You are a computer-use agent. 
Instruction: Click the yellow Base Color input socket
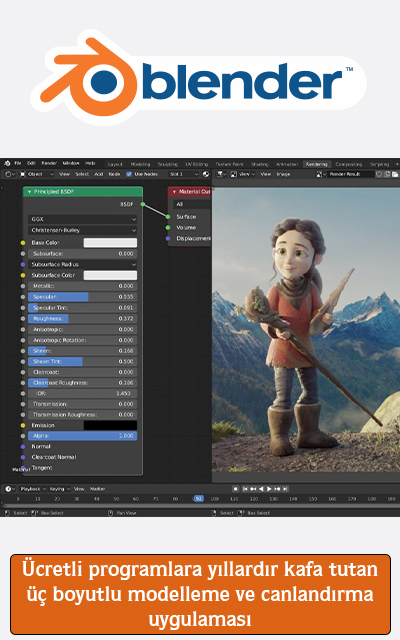click(x=23, y=243)
